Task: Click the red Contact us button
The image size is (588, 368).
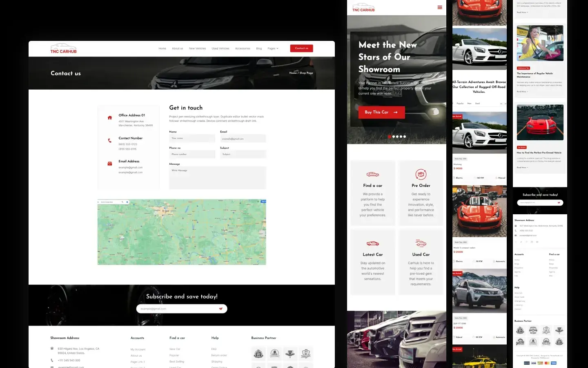Action: (301, 48)
